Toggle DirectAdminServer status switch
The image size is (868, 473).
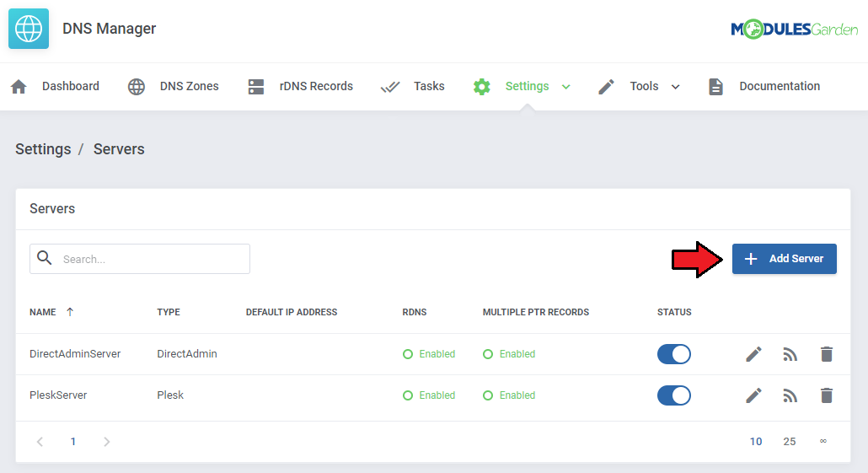pyautogui.click(x=673, y=354)
